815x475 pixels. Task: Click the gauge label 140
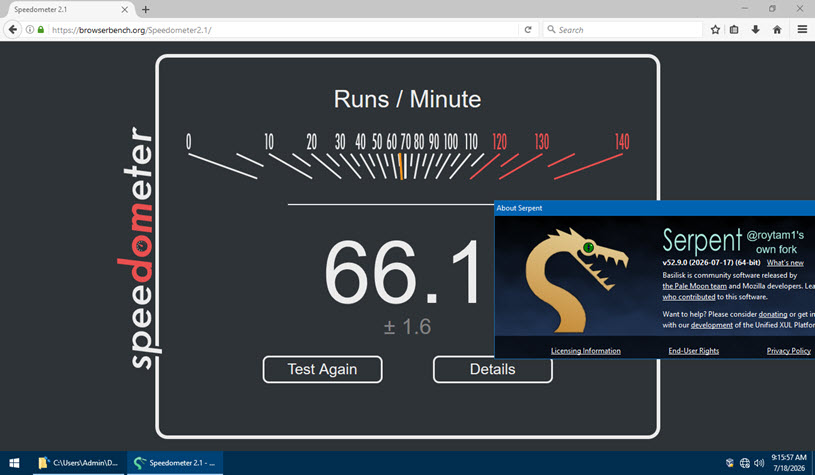(622, 141)
